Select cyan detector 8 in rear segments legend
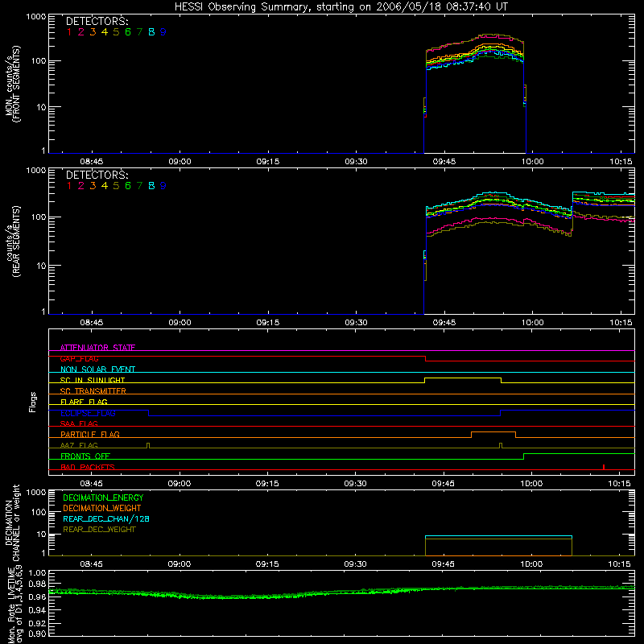644x644 pixels. (x=151, y=186)
